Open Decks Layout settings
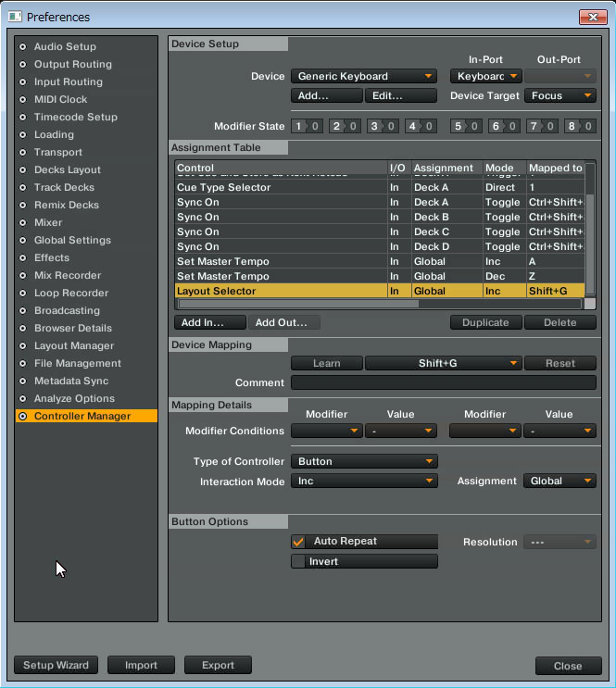This screenshot has height=688, width=616. 68,169
